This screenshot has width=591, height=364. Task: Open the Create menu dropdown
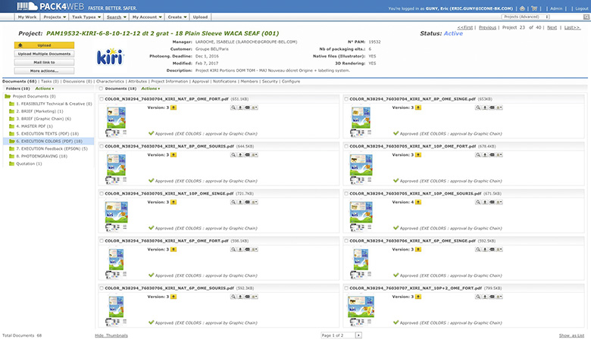177,17
